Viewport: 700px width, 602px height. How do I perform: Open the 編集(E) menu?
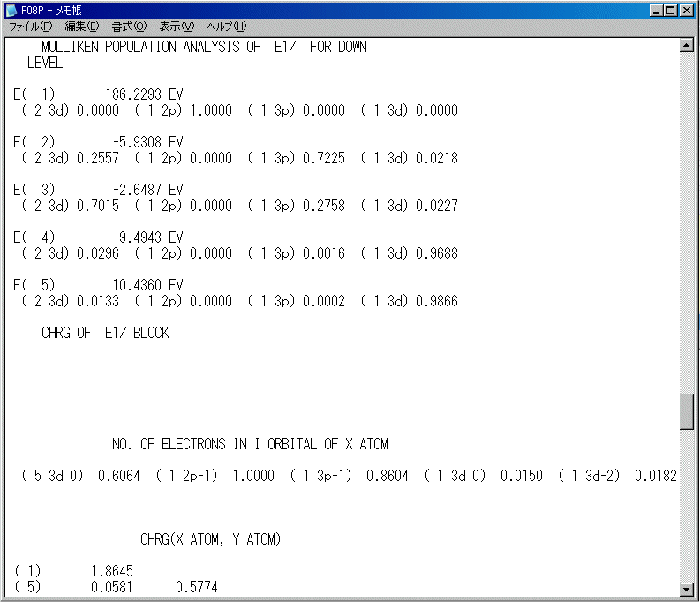[81, 26]
